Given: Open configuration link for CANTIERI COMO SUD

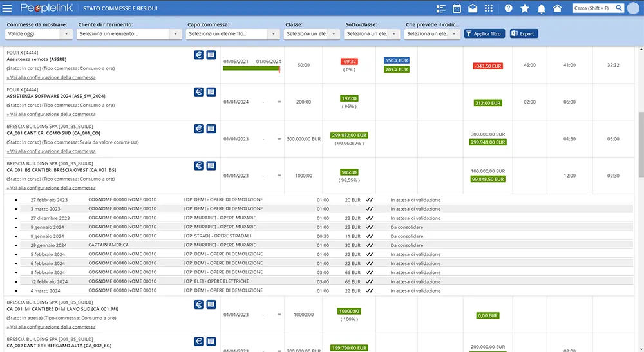Looking at the screenshot, I should (52, 151).
